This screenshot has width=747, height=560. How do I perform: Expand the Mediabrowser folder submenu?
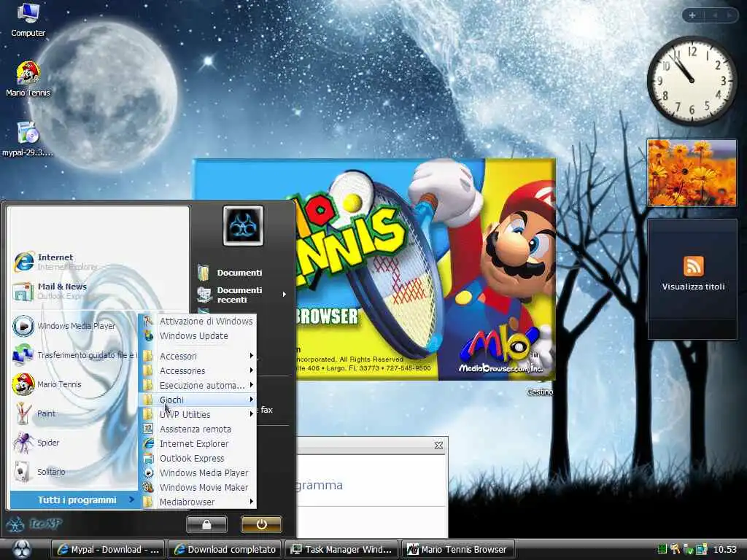[x=198, y=502]
